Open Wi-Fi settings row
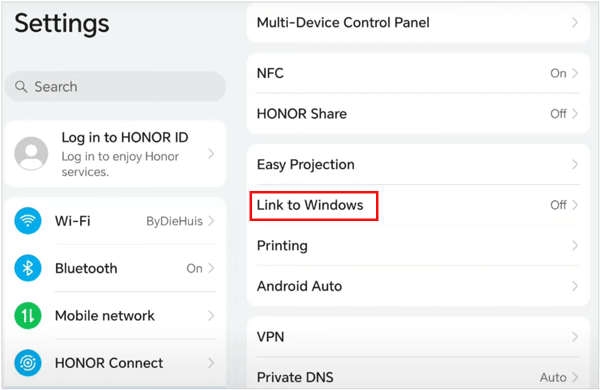 click(116, 221)
